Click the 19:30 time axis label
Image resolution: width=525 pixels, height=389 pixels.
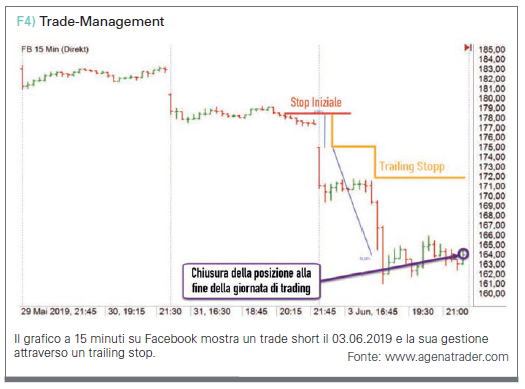coord(423,312)
